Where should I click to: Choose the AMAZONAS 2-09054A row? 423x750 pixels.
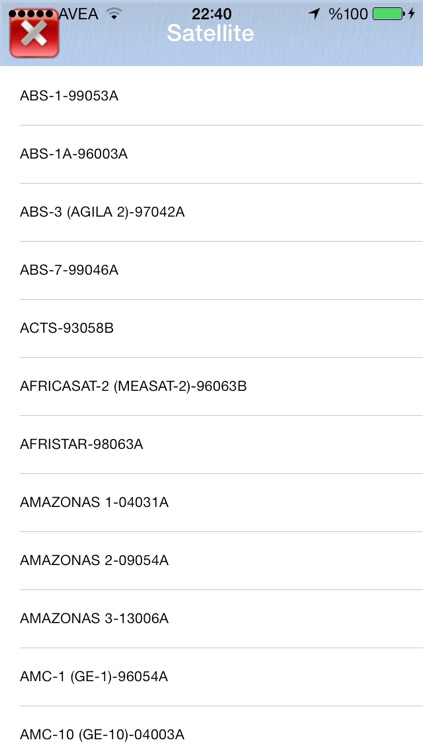click(x=212, y=560)
